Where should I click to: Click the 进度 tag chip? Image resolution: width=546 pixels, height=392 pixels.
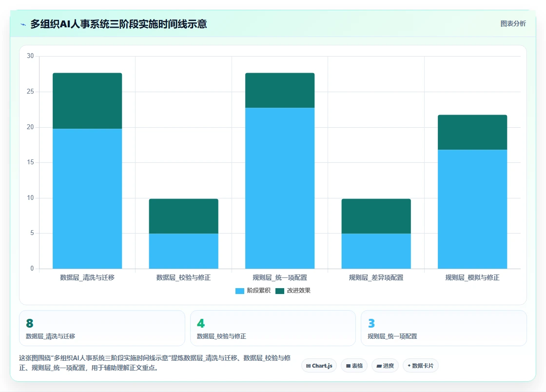(x=385, y=366)
